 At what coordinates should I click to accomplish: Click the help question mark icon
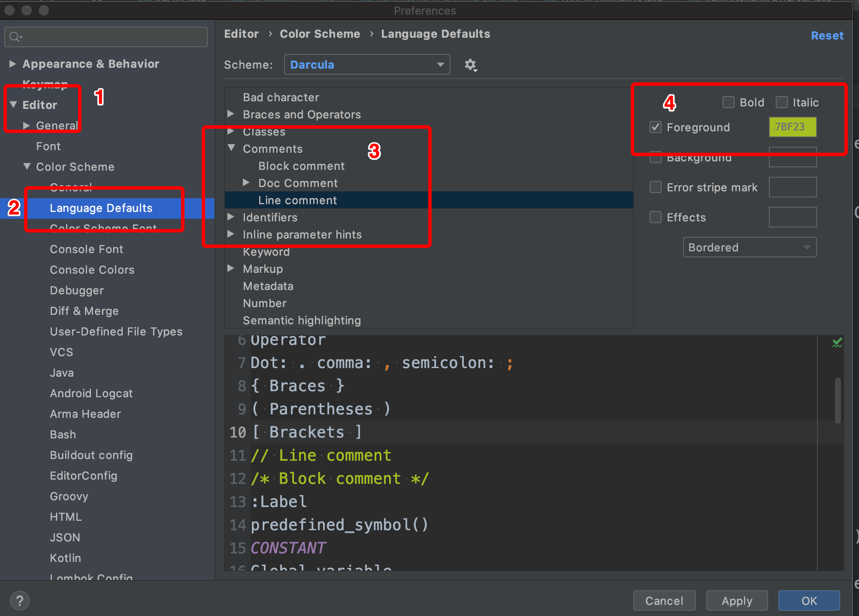(20, 601)
